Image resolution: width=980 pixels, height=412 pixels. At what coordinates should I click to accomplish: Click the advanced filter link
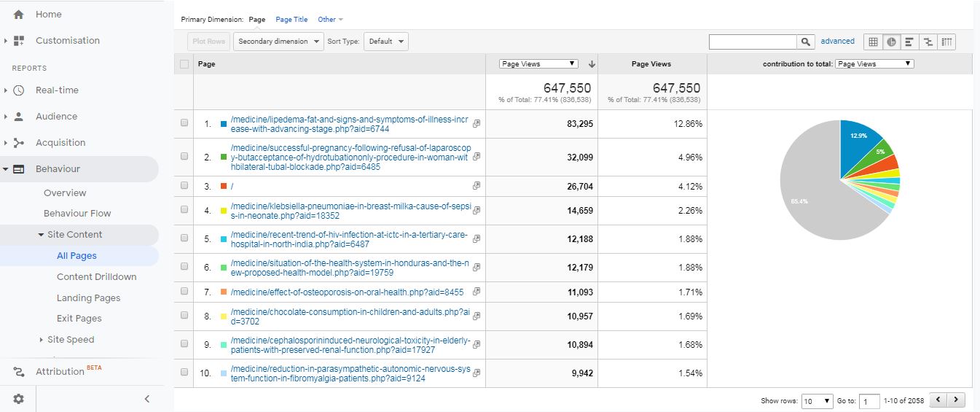coord(837,42)
